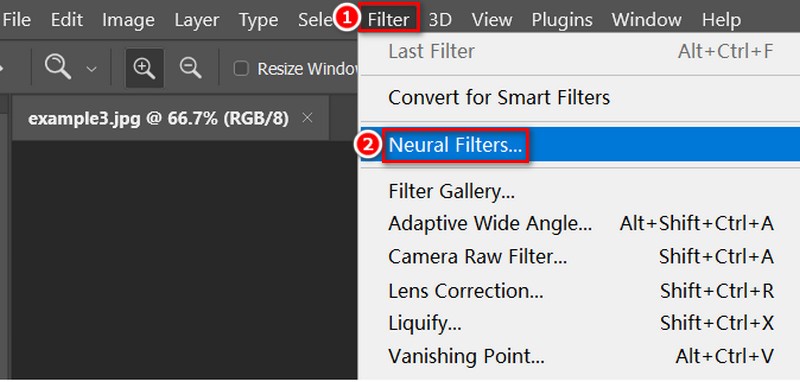Open the File menu

(16, 20)
